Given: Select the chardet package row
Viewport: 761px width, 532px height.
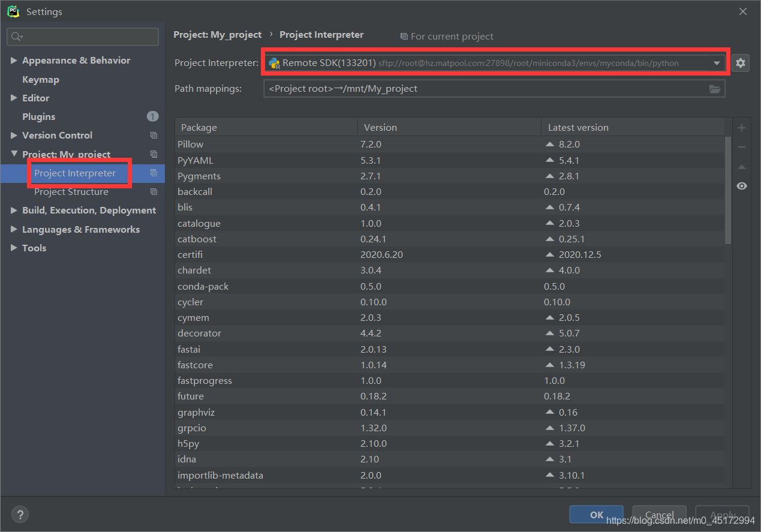Looking at the screenshot, I should (x=449, y=270).
